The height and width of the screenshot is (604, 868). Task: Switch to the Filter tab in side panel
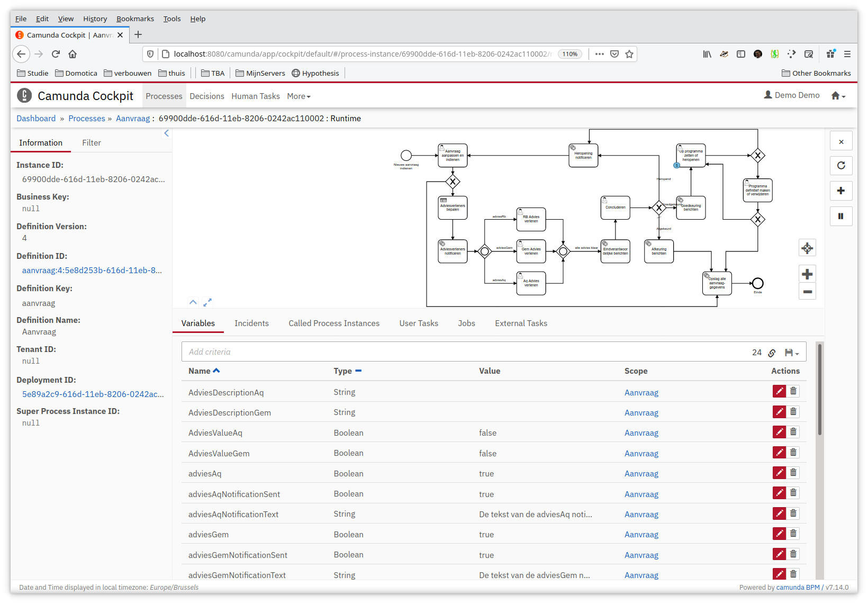[x=92, y=143]
